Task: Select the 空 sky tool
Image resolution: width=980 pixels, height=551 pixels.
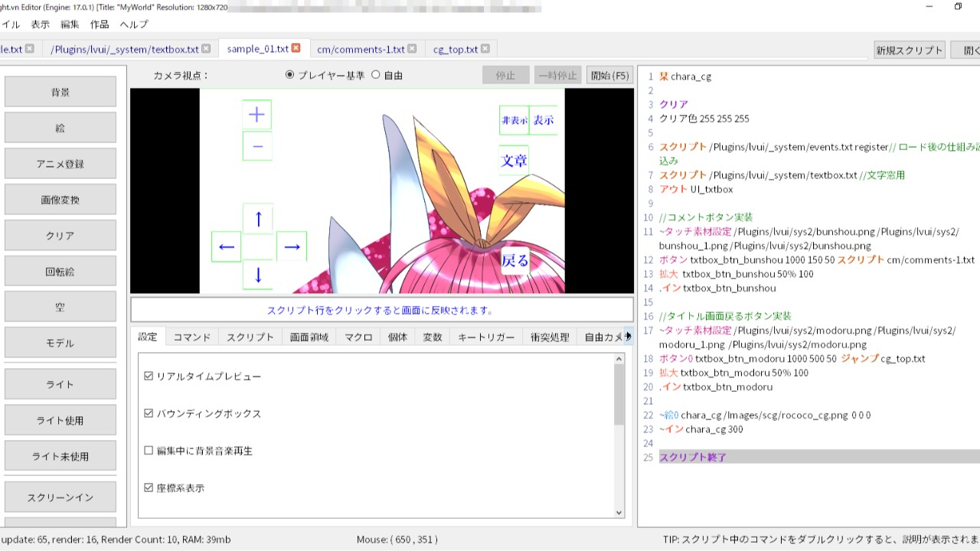Action: [60, 306]
